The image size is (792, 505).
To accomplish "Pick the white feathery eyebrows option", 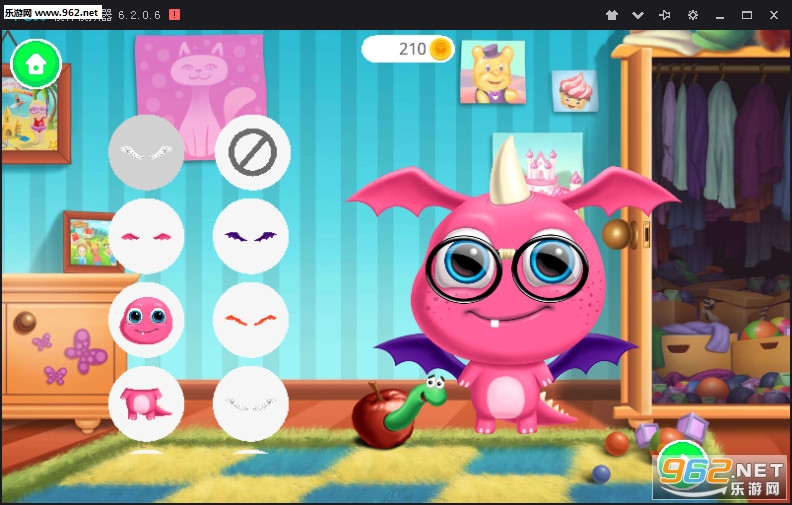I will click(252, 403).
